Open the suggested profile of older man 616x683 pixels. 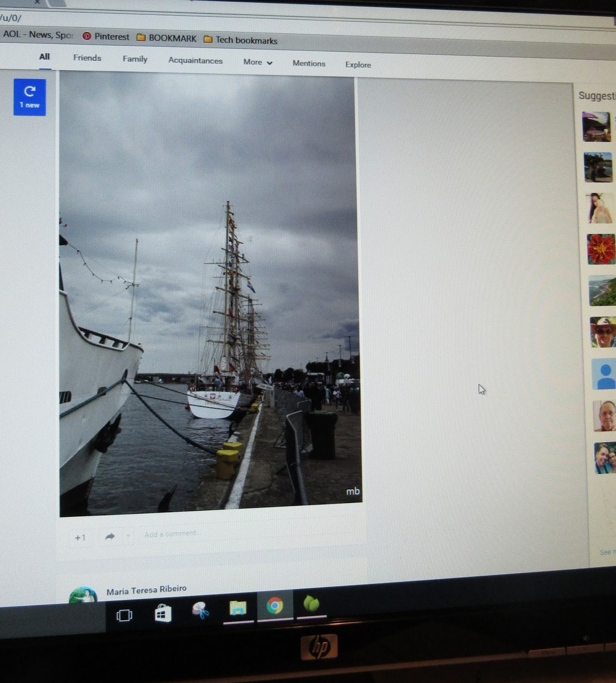[x=604, y=415]
